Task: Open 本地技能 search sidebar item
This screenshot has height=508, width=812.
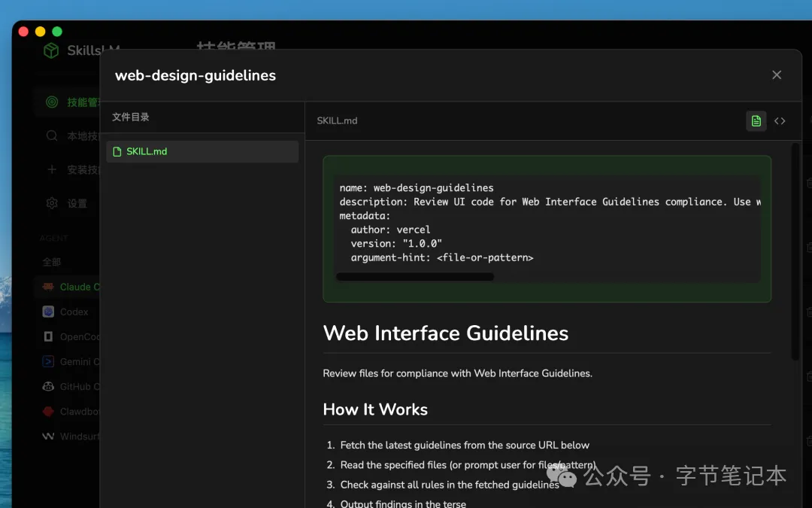Action: tap(68, 135)
